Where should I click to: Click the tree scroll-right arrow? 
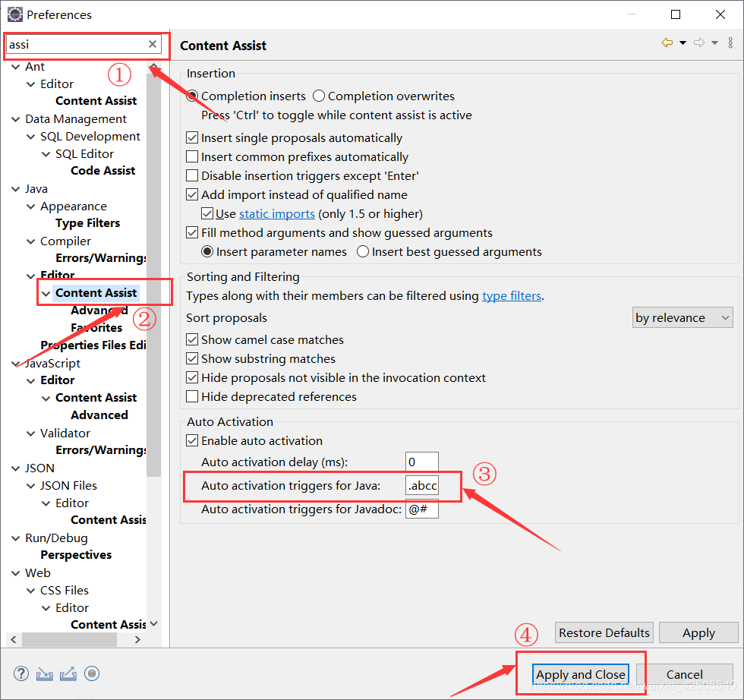pyautogui.click(x=137, y=640)
